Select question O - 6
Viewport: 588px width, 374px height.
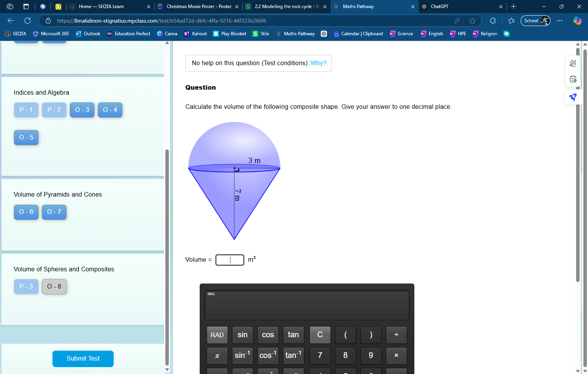pyautogui.click(x=26, y=212)
